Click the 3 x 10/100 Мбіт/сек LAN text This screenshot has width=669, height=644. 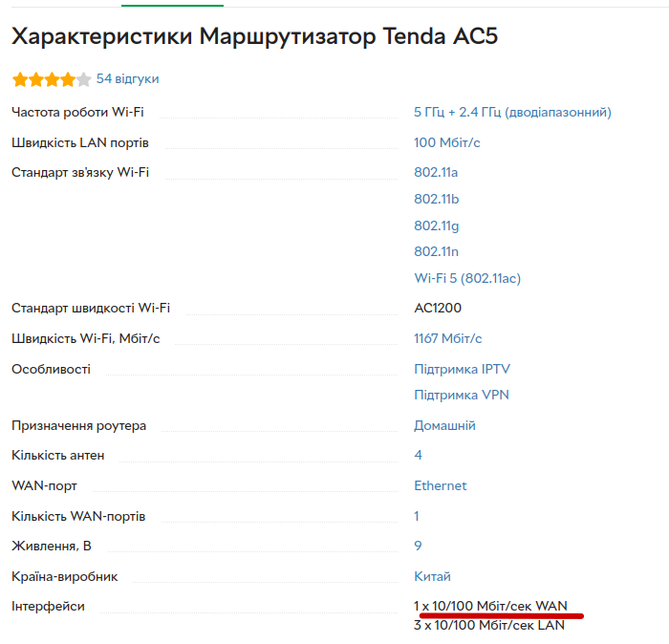point(489,625)
